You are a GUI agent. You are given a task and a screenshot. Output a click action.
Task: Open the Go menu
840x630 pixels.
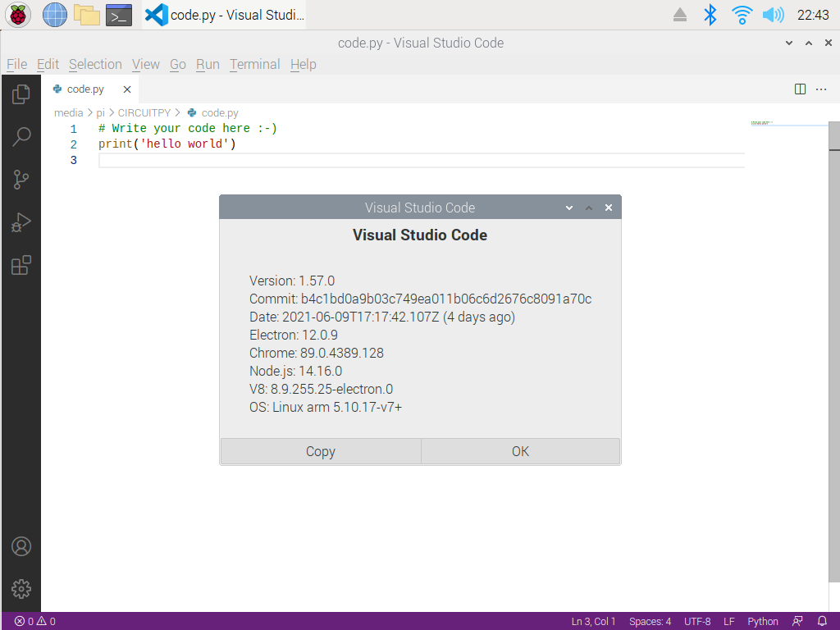[x=178, y=64]
